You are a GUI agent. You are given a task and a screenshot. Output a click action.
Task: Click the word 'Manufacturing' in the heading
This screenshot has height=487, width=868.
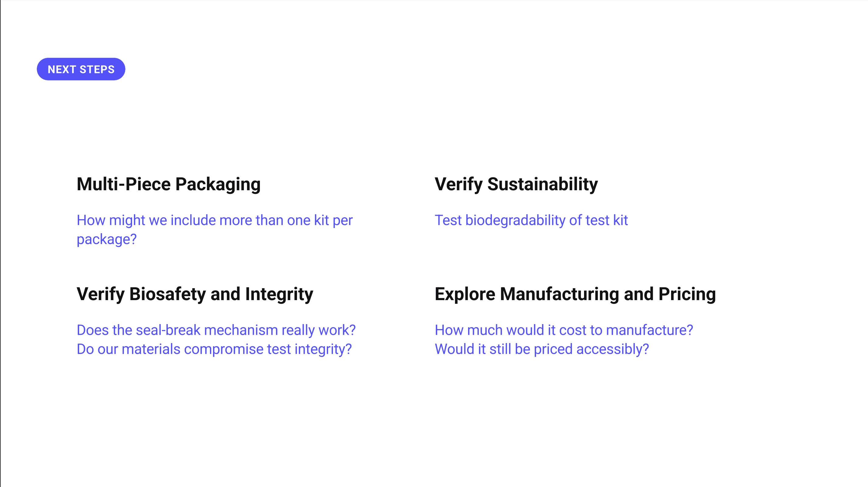pos(559,294)
